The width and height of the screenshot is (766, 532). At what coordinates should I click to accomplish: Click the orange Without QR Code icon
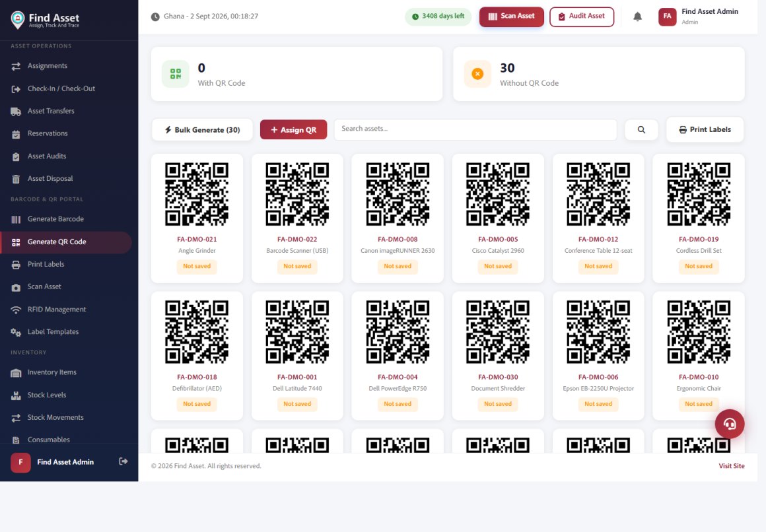pos(477,74)
